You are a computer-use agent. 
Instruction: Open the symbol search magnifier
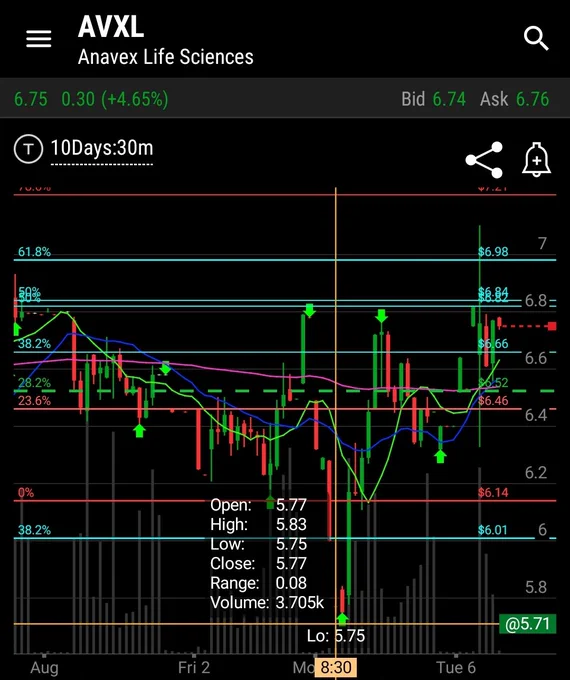point(536,39)
